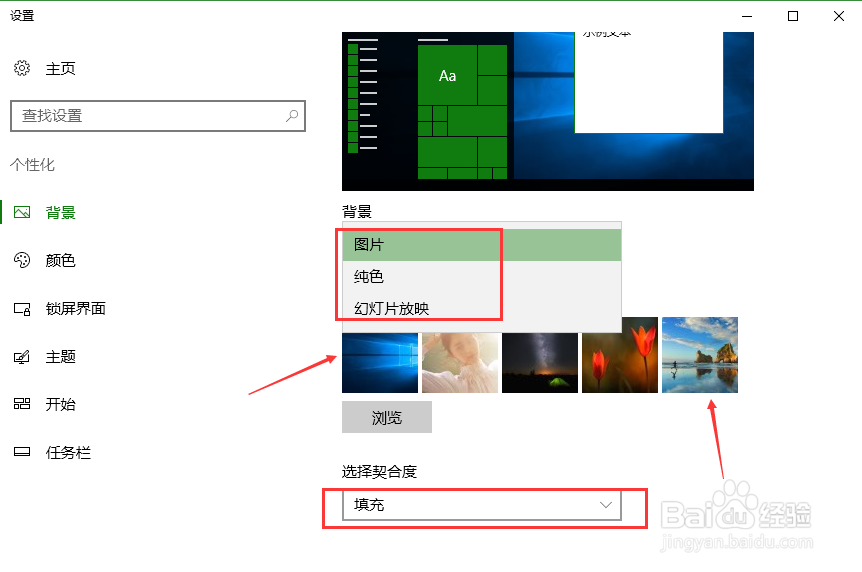Choose 幻灯片放映 from the background list
The image size is (862, 572).
coord(482,309)
